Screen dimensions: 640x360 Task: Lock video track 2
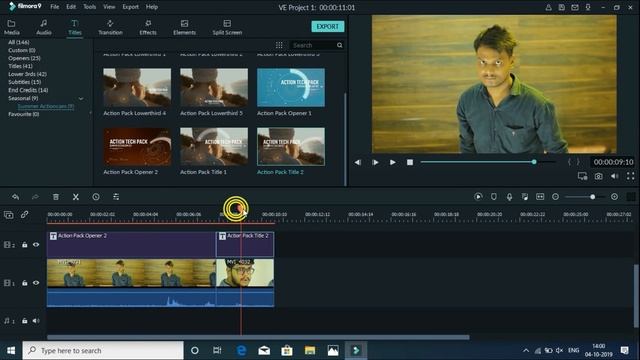pos(24,244)
